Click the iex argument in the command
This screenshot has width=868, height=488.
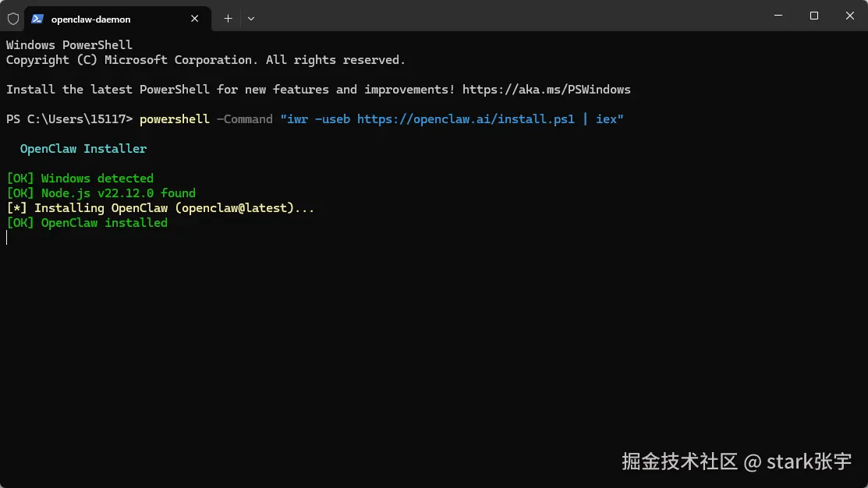[608, 118]
